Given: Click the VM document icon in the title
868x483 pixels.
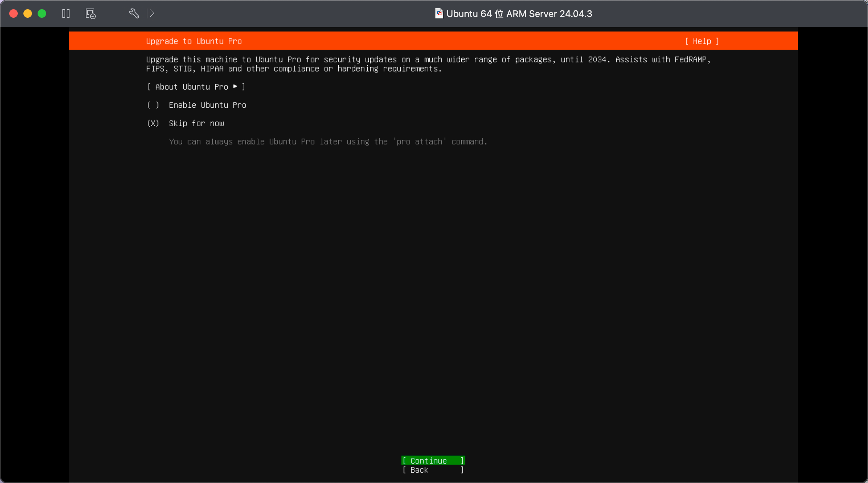Looking at the screenshot, I should [x=439, y=13].
